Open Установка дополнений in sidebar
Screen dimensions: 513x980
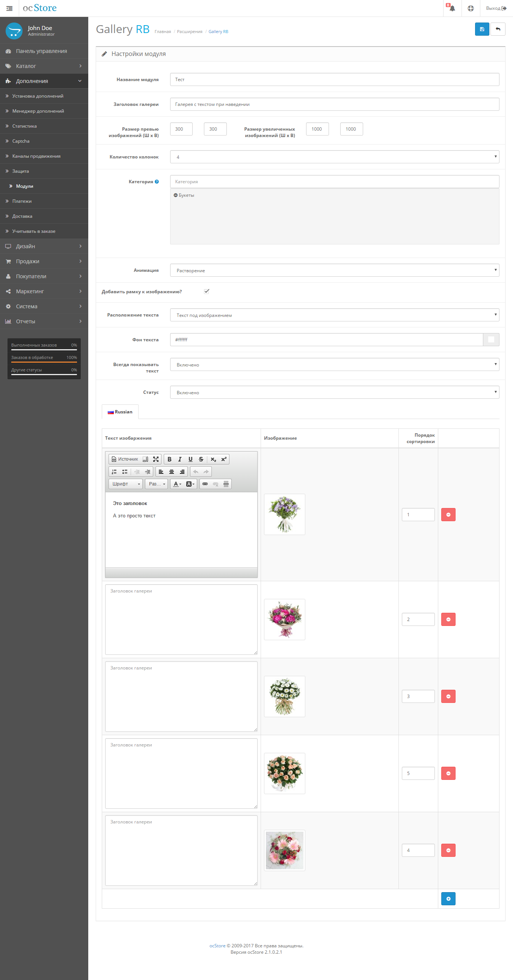coord(44,96)
